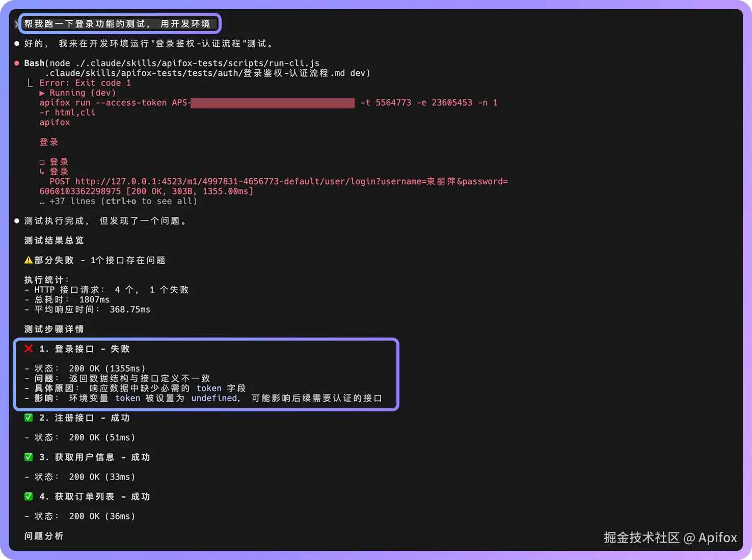Click the white bullet before 好的 response
The image size is (752, 560).
(x=17, y=44)
